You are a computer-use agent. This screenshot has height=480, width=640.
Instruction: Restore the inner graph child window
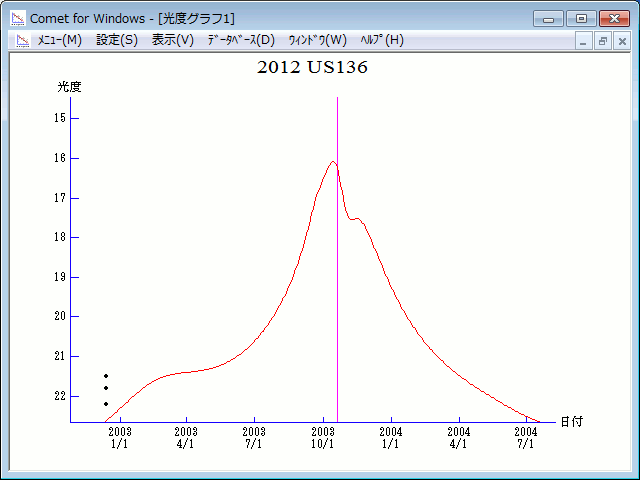(603, 41)
